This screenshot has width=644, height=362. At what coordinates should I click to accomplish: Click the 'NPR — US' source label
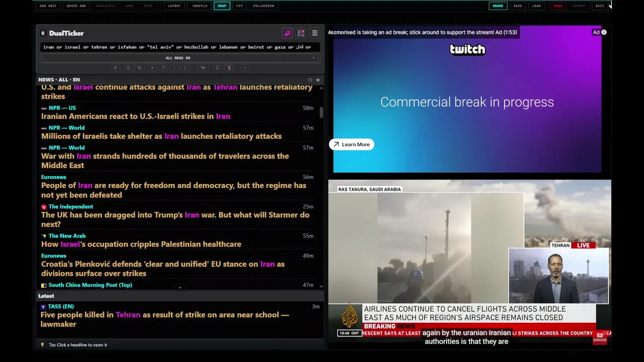pyautogui.click(x=62, y=108)
